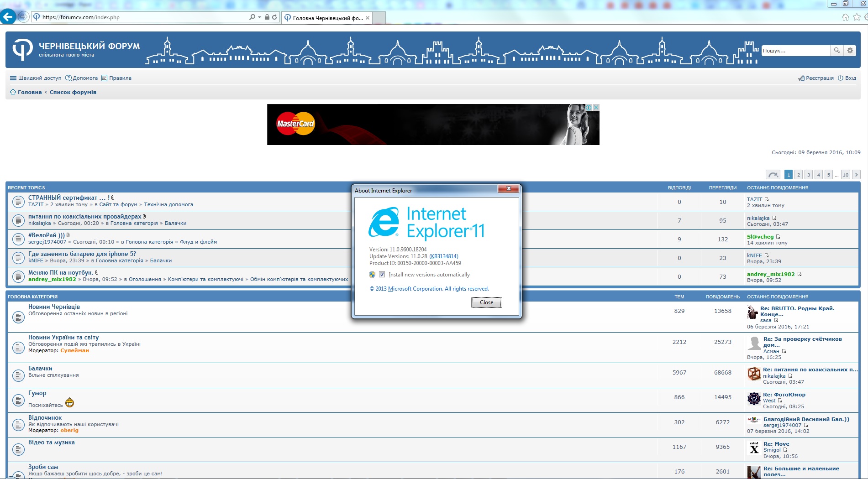Go to recent topics page 3
868x479 pixels.
click(x=809, y=175)
